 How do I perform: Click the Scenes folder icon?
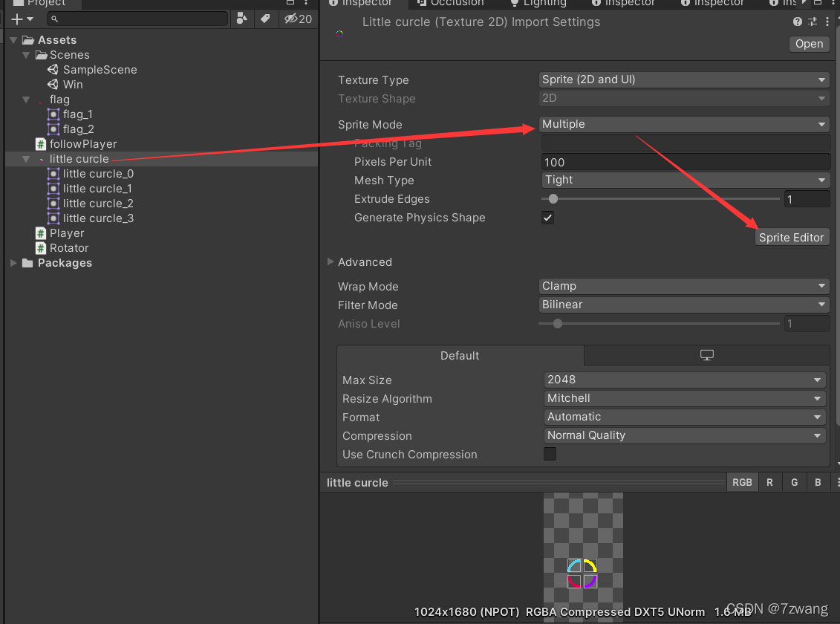click(x=42, y=55)
